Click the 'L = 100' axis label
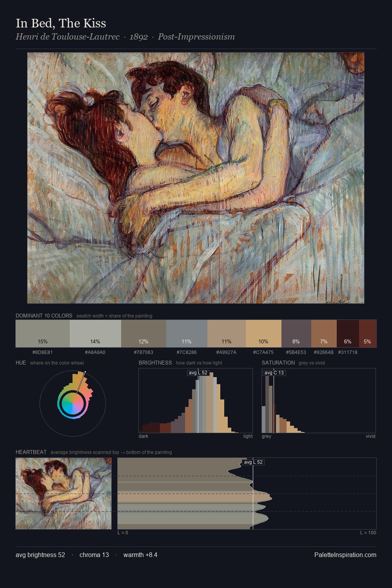The height and width of the screenshot is (588, 392). (x=368, y=533)
